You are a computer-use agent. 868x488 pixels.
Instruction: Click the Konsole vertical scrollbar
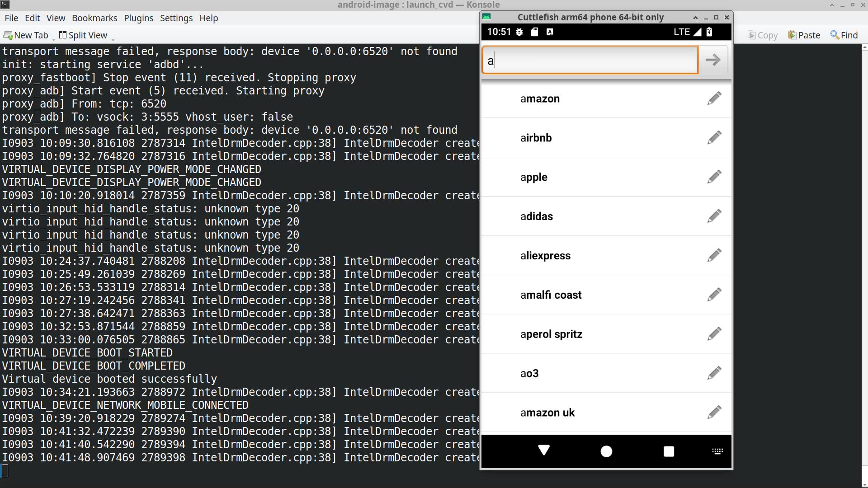[864, 266]
